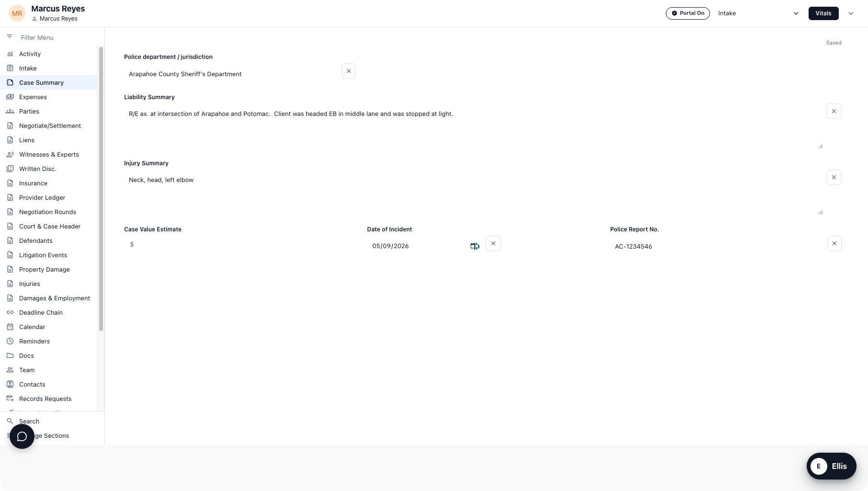Click the MR avatar circle
Image resolution: width=868 pixels, height=491 pixels.
point(17,13)
